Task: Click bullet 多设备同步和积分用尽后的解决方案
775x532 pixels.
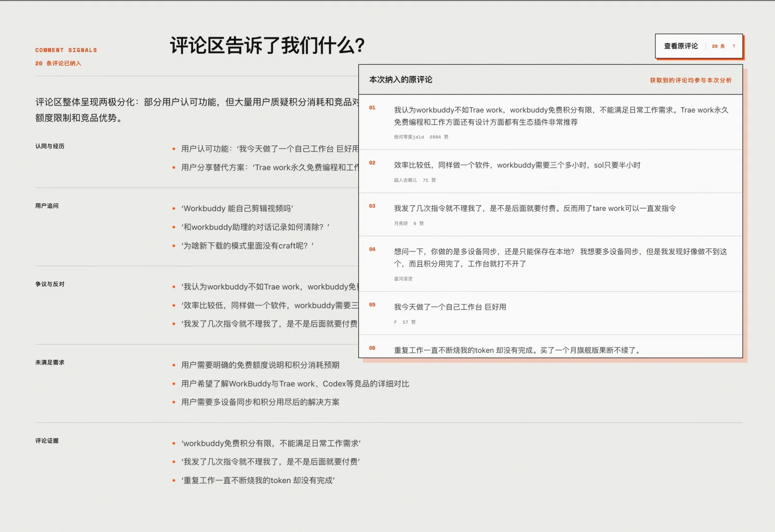Action: 260,402
